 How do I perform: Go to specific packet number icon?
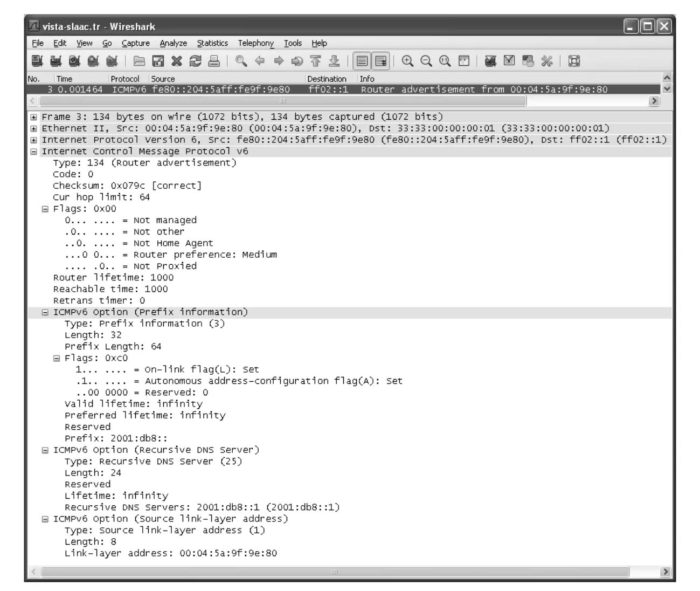tap(297, 61)
